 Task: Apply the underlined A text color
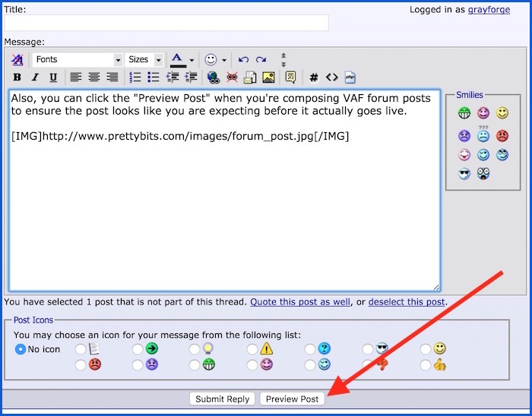coord(178,60)
